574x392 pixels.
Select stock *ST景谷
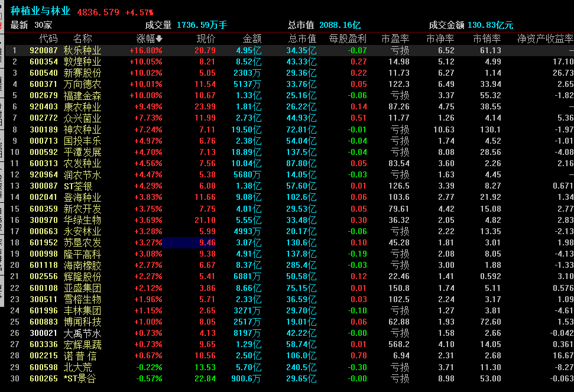pyautogui.click(x=80, y=378)
